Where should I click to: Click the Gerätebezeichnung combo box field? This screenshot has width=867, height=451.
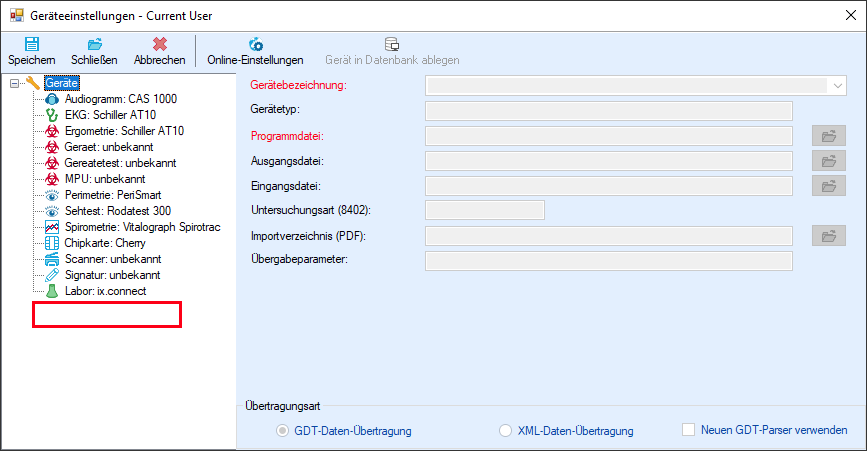click(x=635, y=86)
